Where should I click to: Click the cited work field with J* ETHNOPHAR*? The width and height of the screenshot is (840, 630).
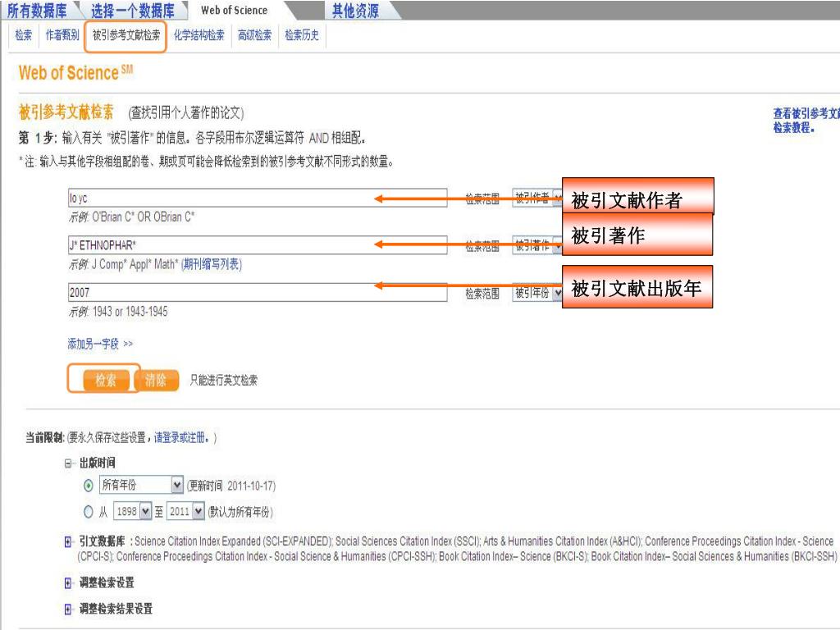257,244
